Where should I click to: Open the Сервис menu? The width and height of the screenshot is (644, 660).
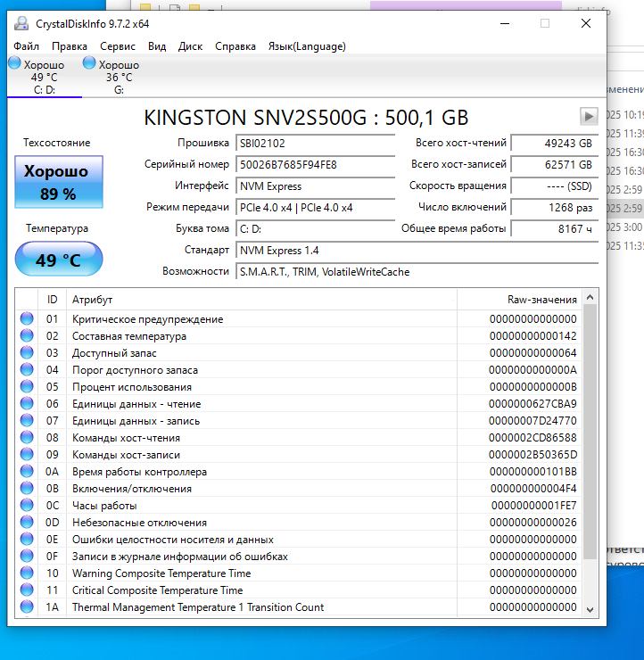[118, 46]
